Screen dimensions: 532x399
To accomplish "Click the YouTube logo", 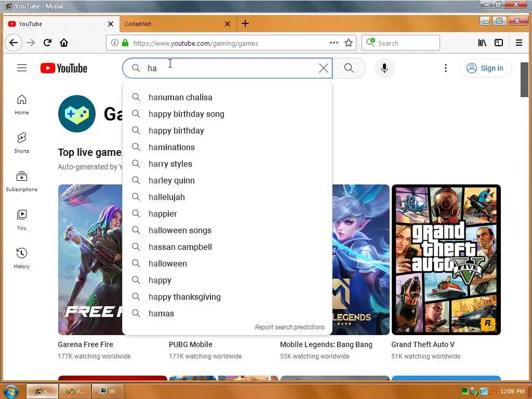I will point(64,68).
